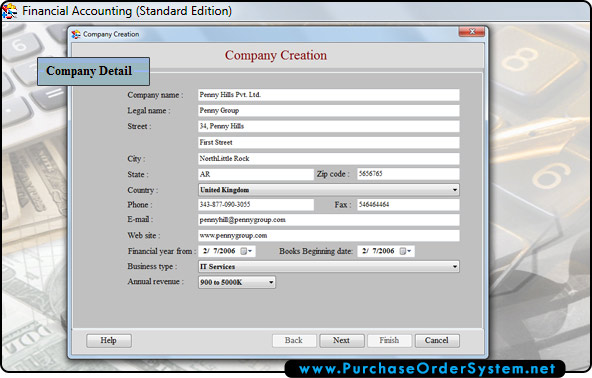Click the Financial Accounting app icon
592x378 pixels.
tap(9, 11)
